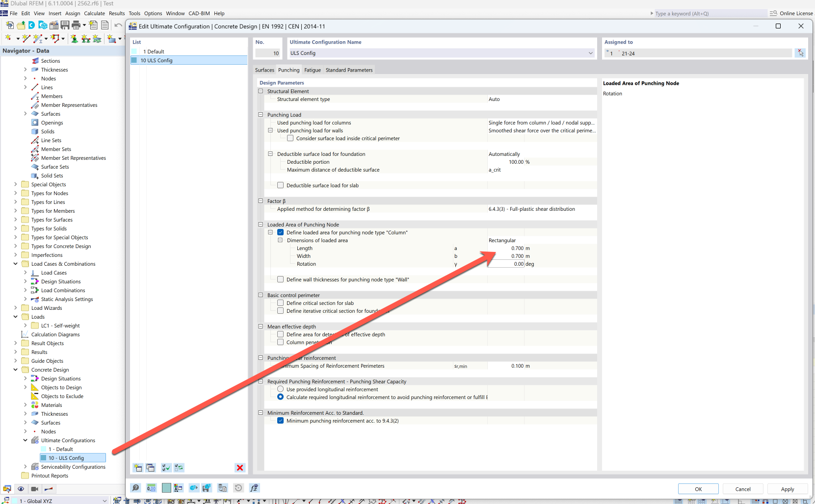This screenshot has width=815, height=504.
Task: Uncheck Minimum punching reinforcement acc. to 9.4.3(2)
Action: point(281,421)
